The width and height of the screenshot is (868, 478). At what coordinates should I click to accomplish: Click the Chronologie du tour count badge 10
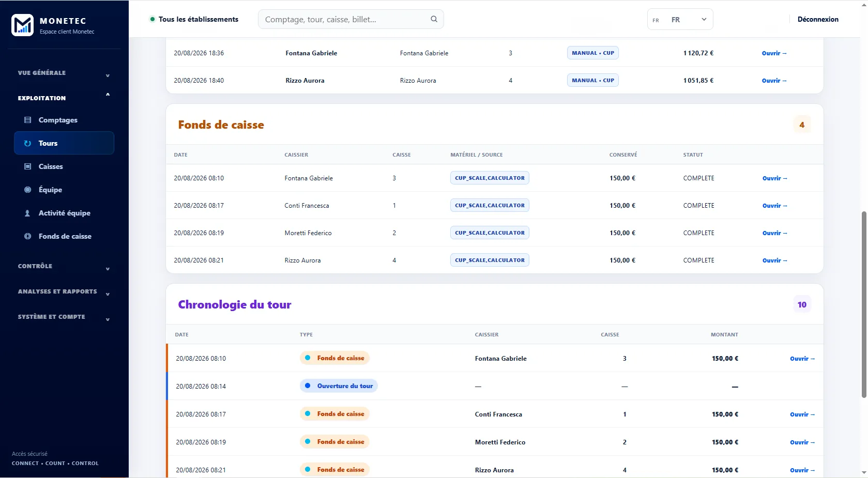[802, 304]
